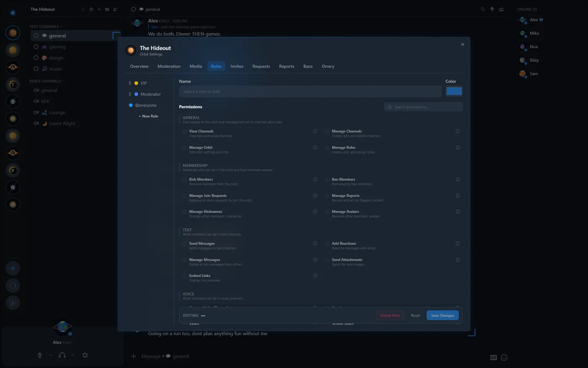
Task: Collapse the TEXT CHANNELS category
Action: 46,26
